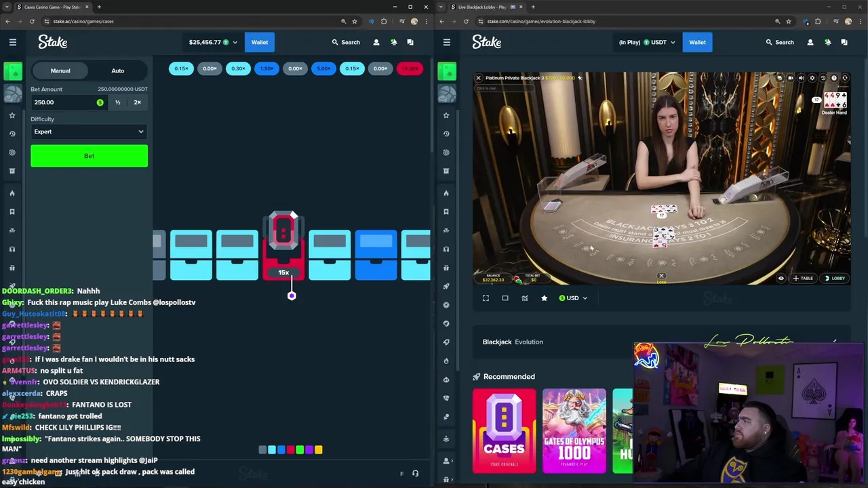Toggle blackjack video camera setting
The width and height of the screenshot is (868, 488).
coord(791,78)
